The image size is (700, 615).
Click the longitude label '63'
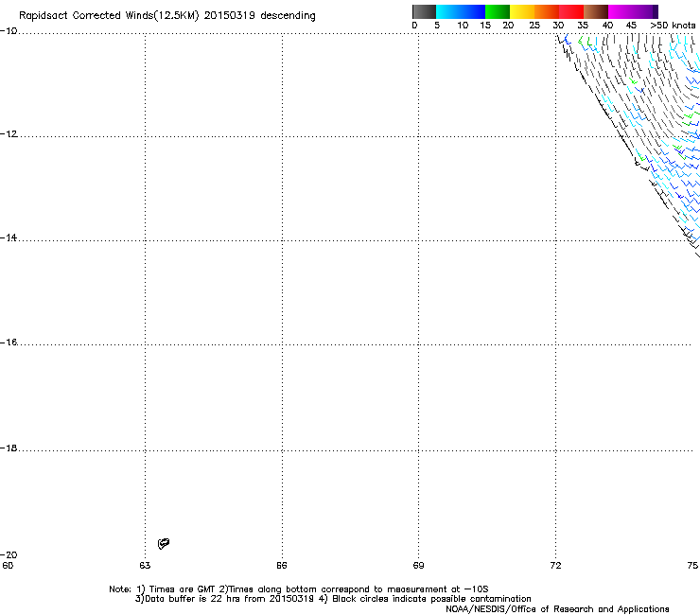(x=145, y=566)
